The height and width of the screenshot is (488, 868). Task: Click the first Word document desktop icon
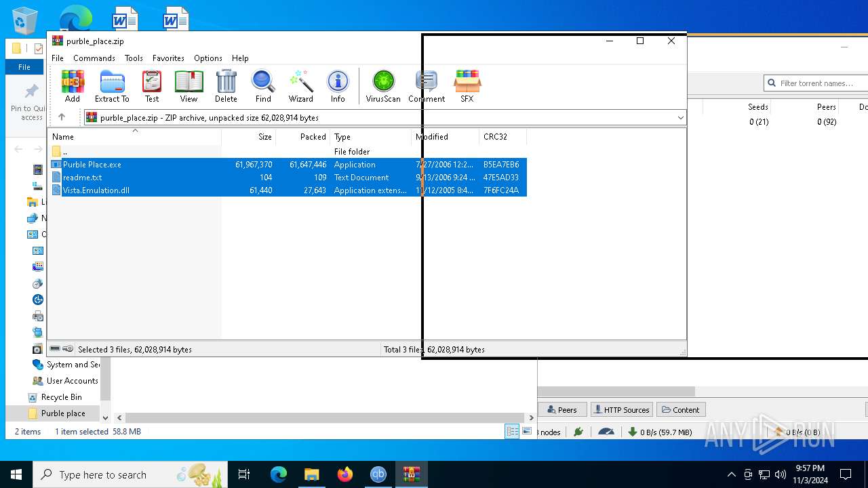coord(125,18)
